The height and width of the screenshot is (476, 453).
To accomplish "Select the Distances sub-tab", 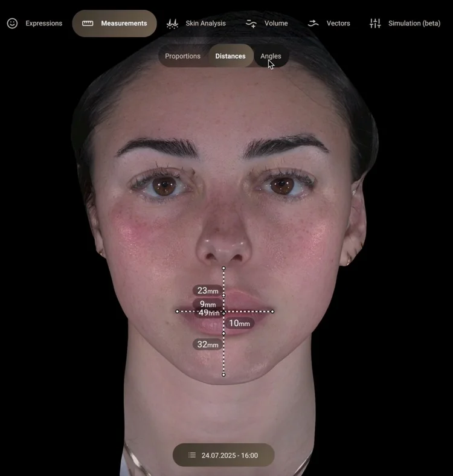I will [231, 56].
